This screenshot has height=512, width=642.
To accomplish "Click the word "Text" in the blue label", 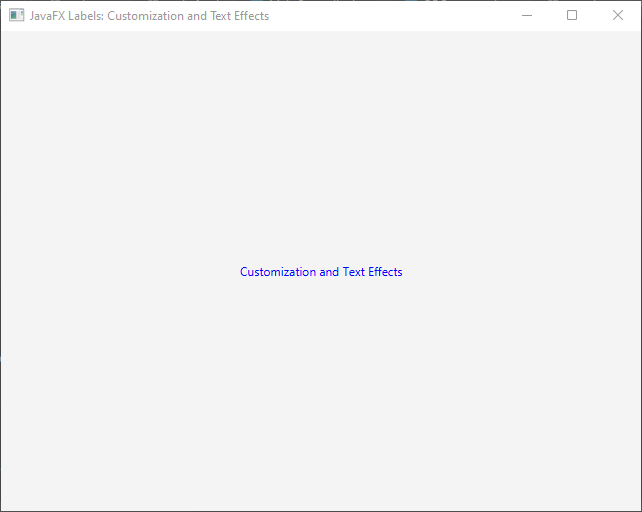I will (x=354, y=272).
